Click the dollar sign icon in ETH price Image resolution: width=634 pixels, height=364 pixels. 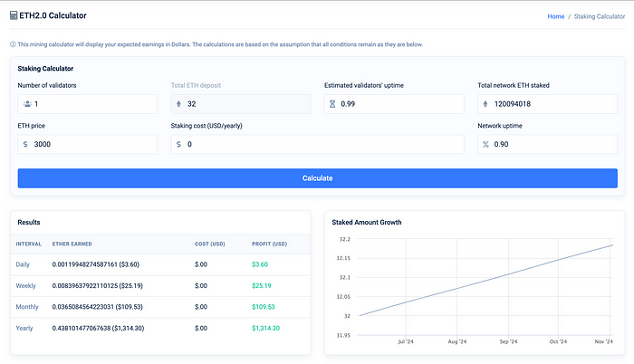pyautogui.click(x=25, y=144)
